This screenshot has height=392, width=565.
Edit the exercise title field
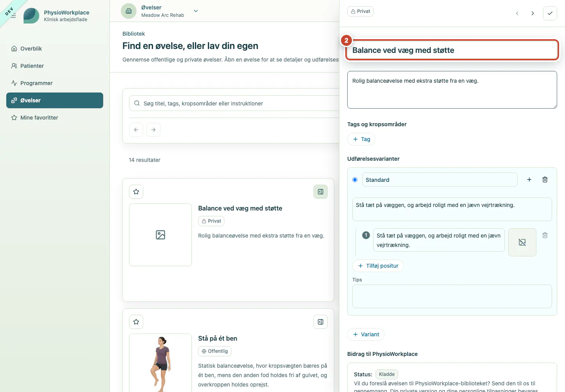[452, 50]
